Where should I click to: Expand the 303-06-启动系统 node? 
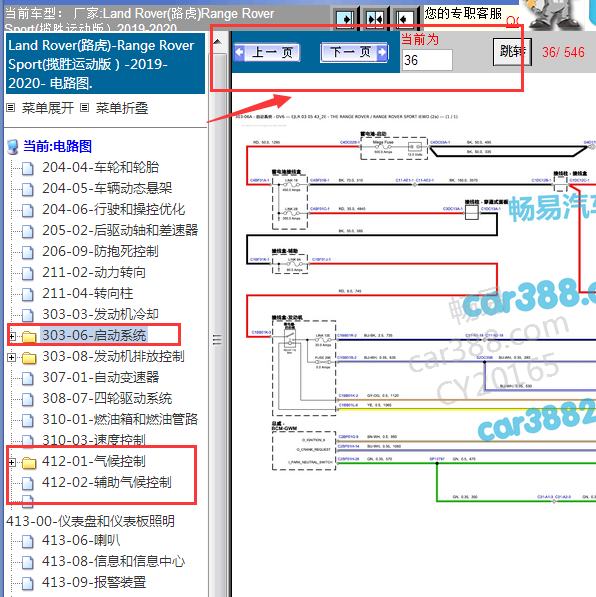[x=12, y=337]
